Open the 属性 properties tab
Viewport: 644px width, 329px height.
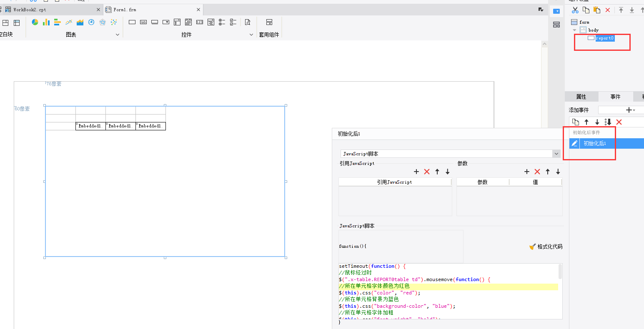(581, 97)
